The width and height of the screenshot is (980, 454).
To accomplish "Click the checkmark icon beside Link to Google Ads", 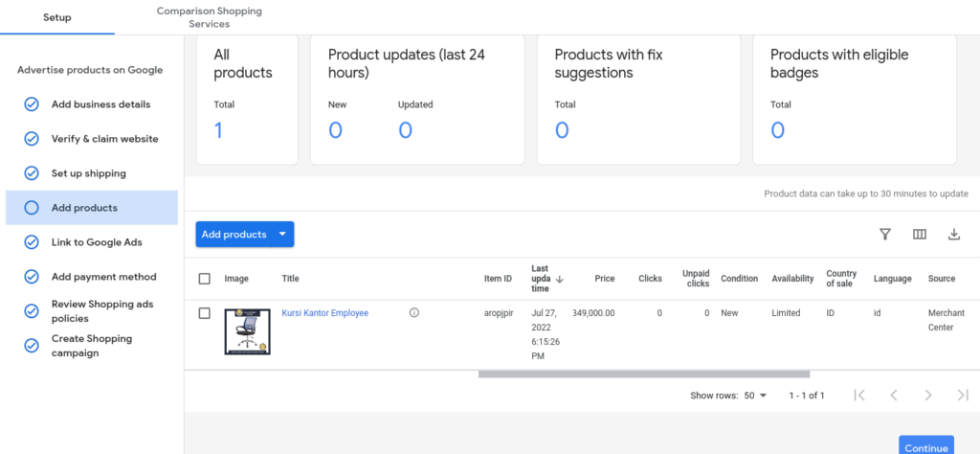I will (32, 242).
